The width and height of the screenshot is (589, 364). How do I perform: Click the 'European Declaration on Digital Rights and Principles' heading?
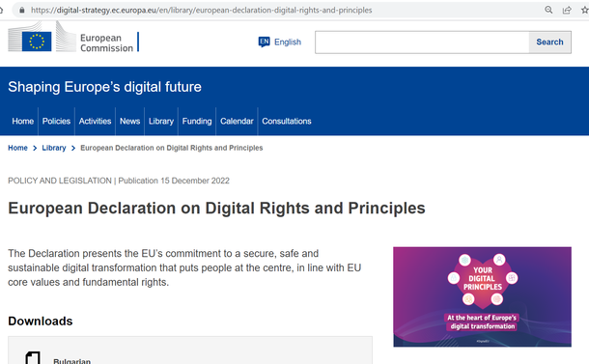[216, 209]
